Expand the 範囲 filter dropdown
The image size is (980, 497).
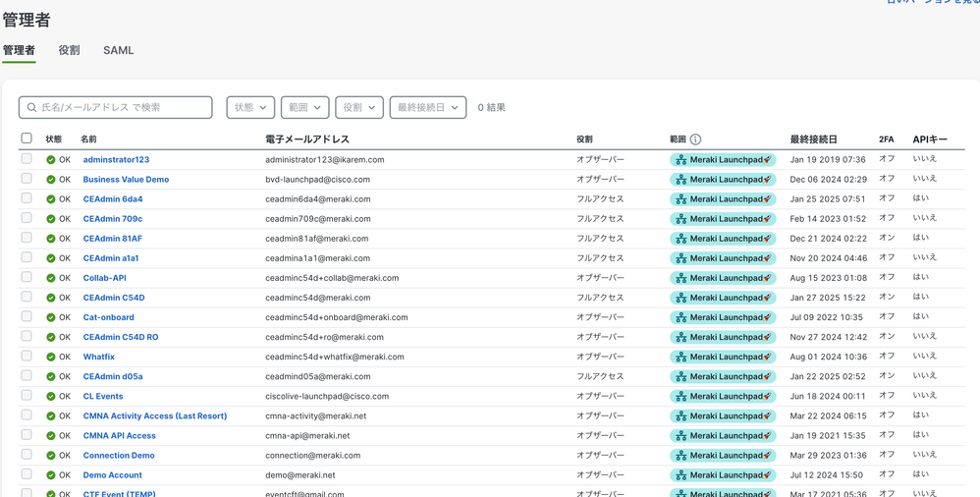coord(304,107)
